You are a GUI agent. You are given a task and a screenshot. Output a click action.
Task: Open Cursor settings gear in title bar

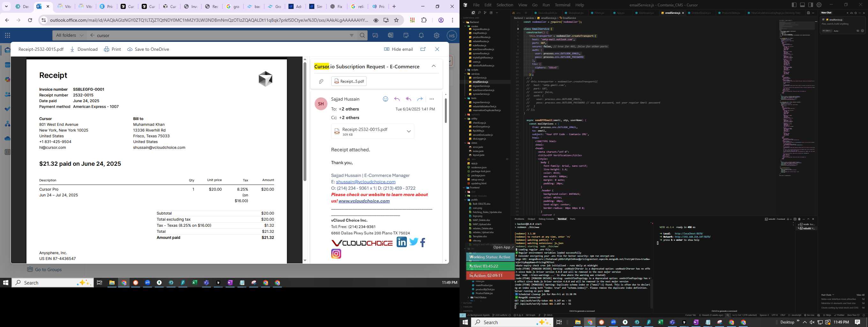(819, 5)
